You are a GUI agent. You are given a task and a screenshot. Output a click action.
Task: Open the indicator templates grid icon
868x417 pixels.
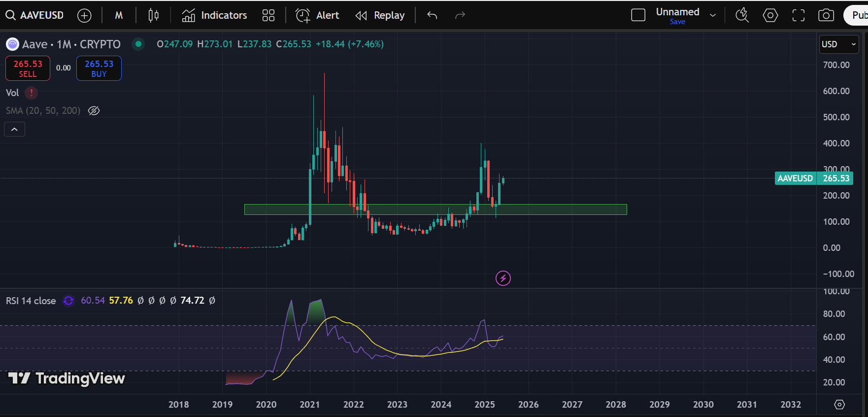[x=268, y=15]
